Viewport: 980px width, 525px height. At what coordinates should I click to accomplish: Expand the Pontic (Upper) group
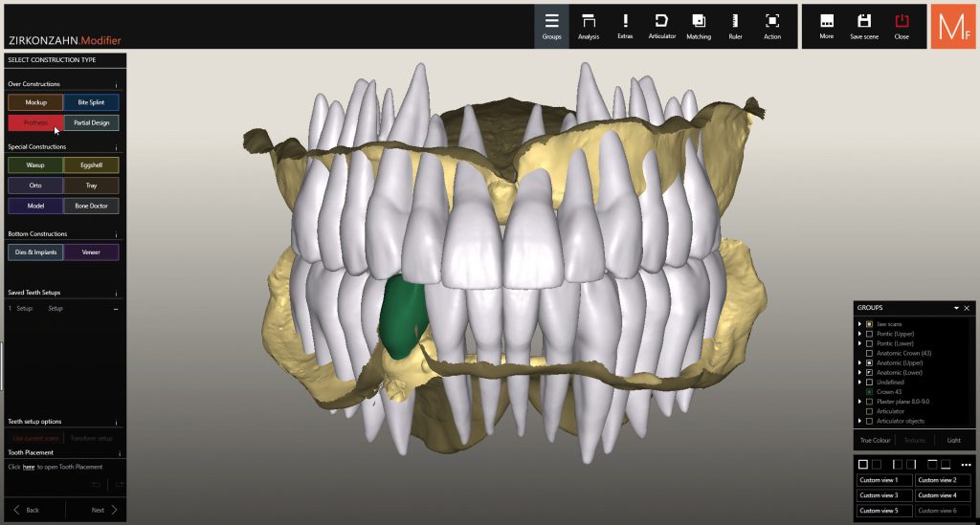point(859,334)
